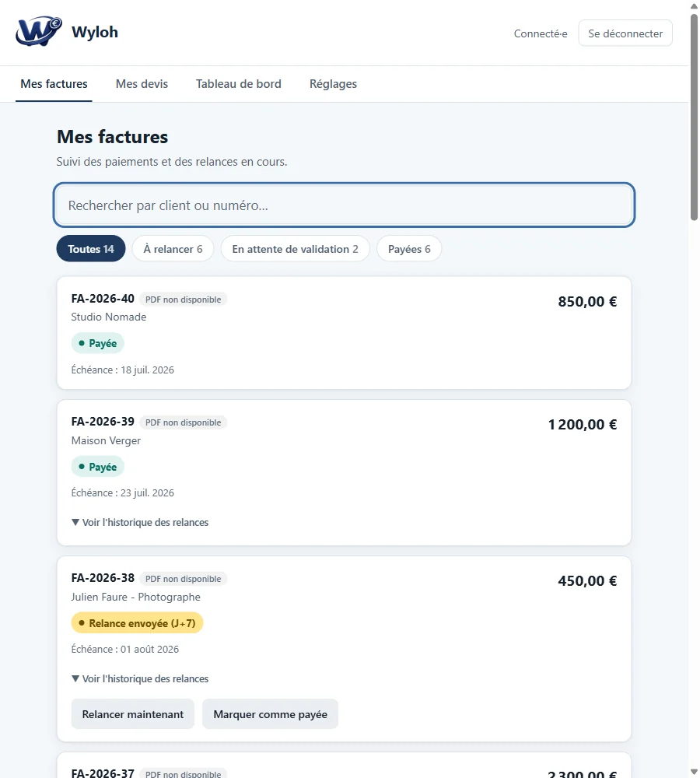This screenshot has height=778, width=700.
Task: Click the page scrollbar down arrow
Action: pyautogui.click(x=694, y=772)
